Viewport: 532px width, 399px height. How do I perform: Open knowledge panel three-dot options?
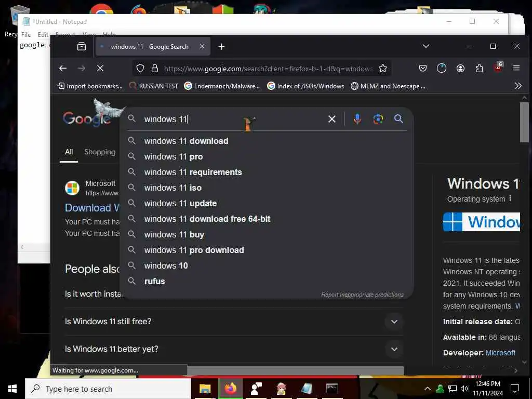(x=510, y=198)
